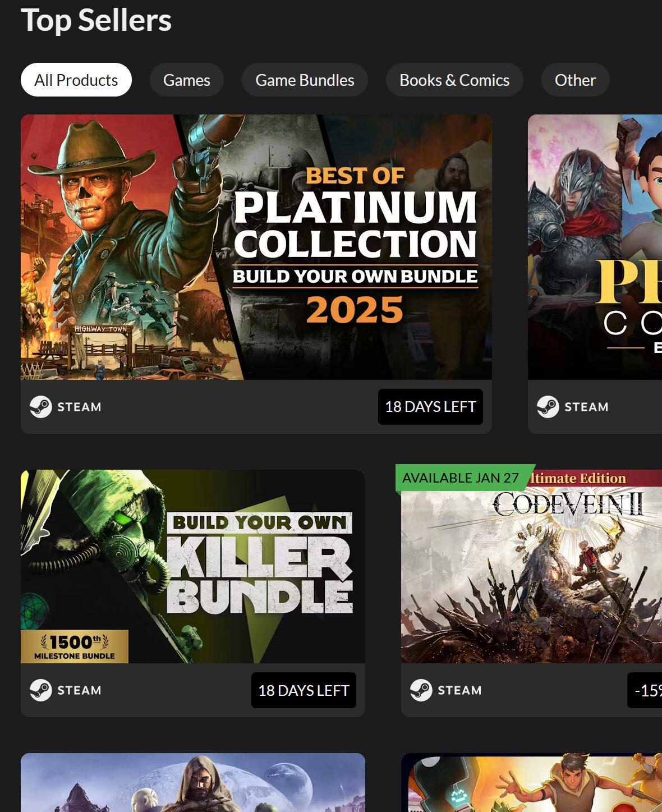Image resolution: width=662 pixels, height=812 pixels.
Task: Click Steam icon under Killer Bundle
Action: [41, 690]
